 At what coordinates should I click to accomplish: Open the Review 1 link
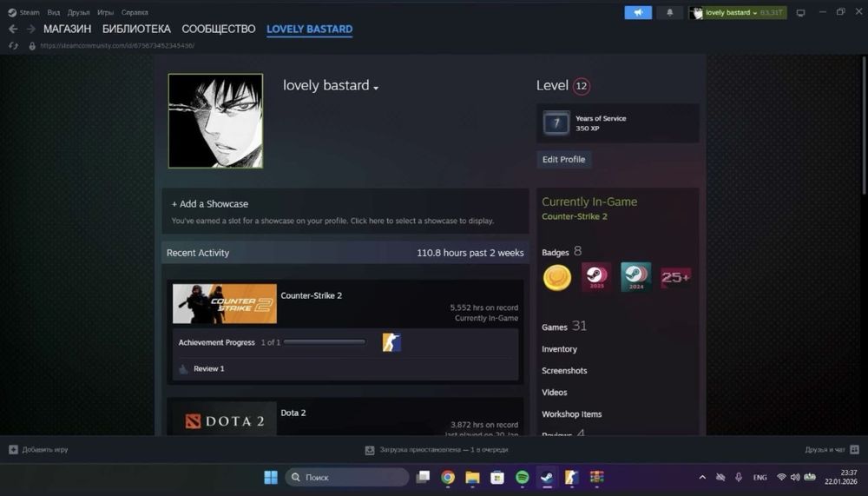pos(208,369)
